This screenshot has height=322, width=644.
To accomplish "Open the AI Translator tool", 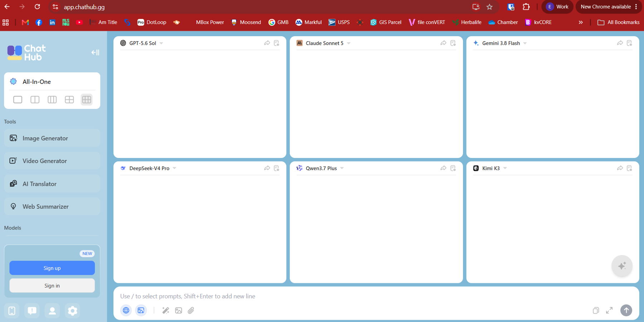I will 52,184.
